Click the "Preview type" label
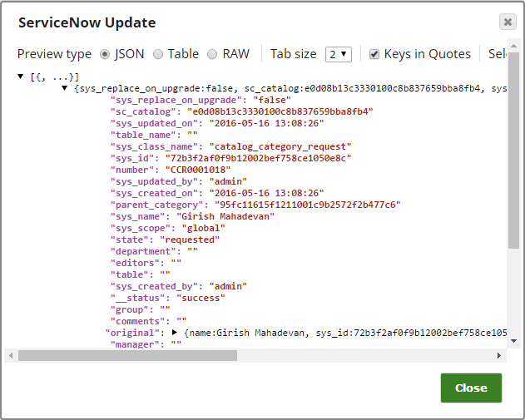The image size is (525, 420). tap(54, 54)
